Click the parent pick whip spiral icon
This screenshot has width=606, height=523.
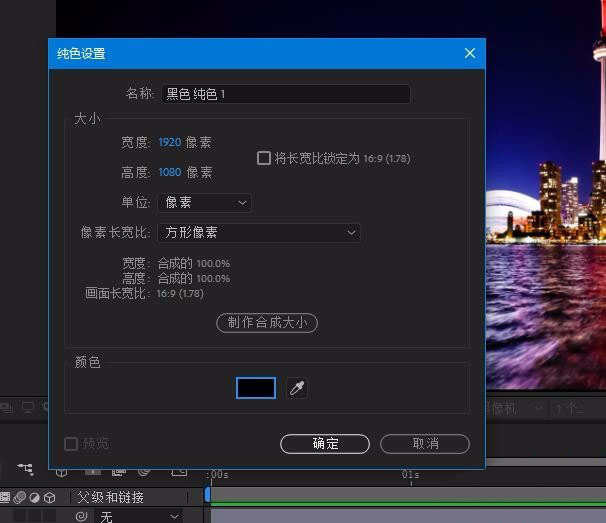[81, 516]
